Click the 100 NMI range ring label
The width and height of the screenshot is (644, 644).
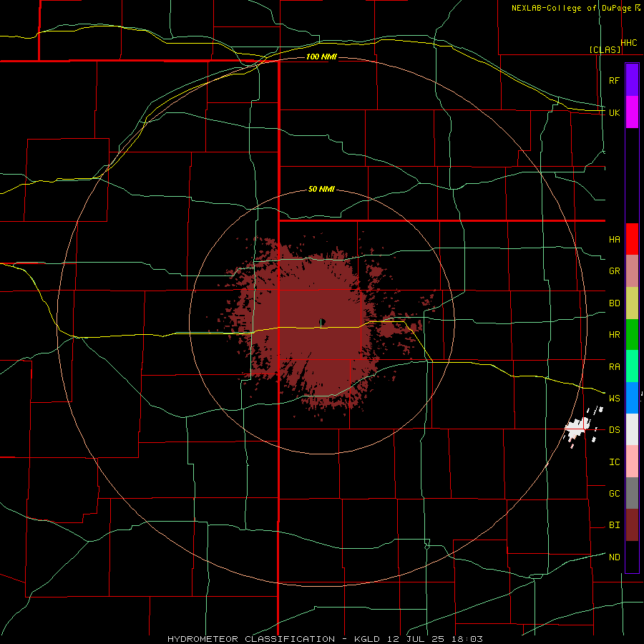[321, 57]
